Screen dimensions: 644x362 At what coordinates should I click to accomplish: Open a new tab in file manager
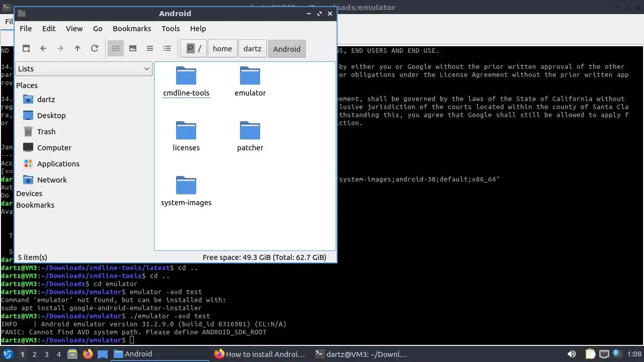[26, 49]
